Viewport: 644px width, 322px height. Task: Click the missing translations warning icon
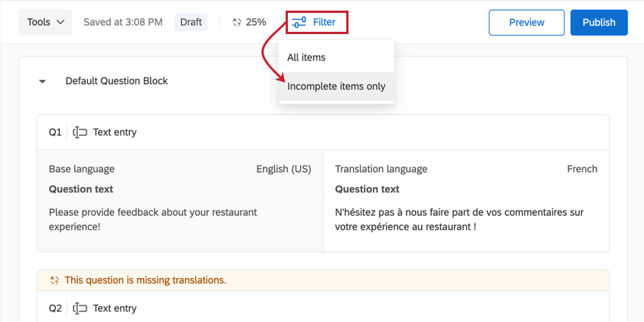click(x=55, y=280)
